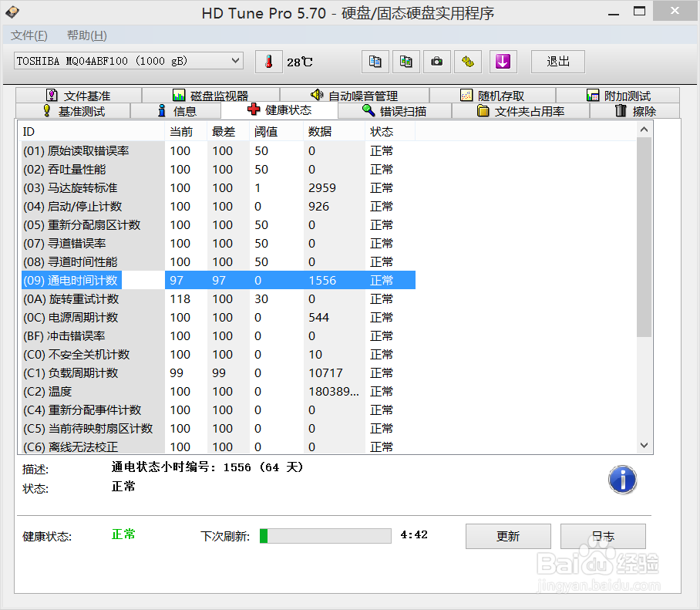Viewport: 700px width, 610px height.
Task: Click the scroll up arrow of the list
Action: 644,130
